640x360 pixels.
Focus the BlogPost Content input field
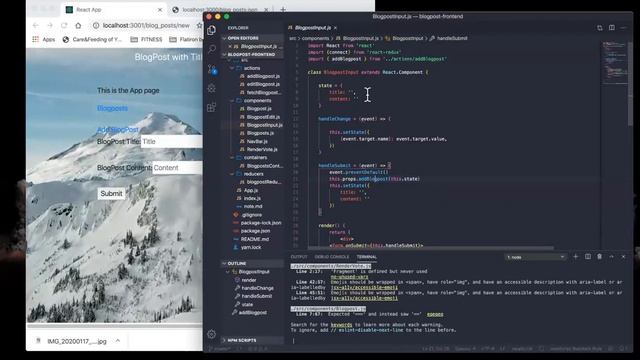coord(177,168)
